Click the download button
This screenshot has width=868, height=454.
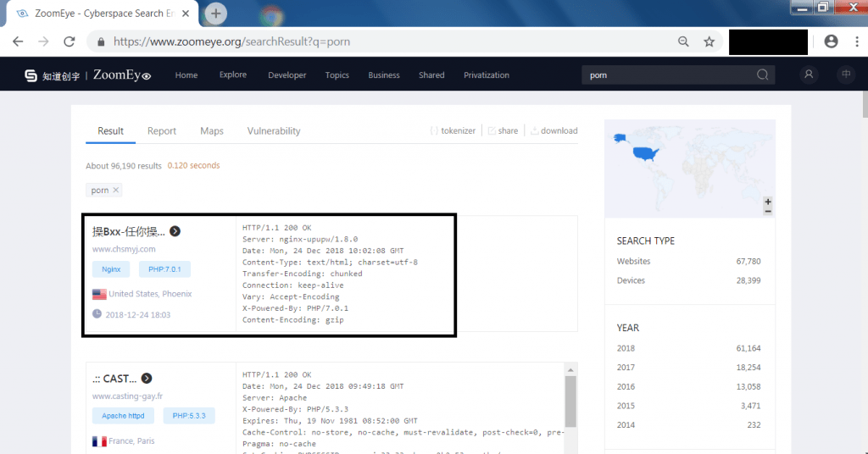click(554, 130)
